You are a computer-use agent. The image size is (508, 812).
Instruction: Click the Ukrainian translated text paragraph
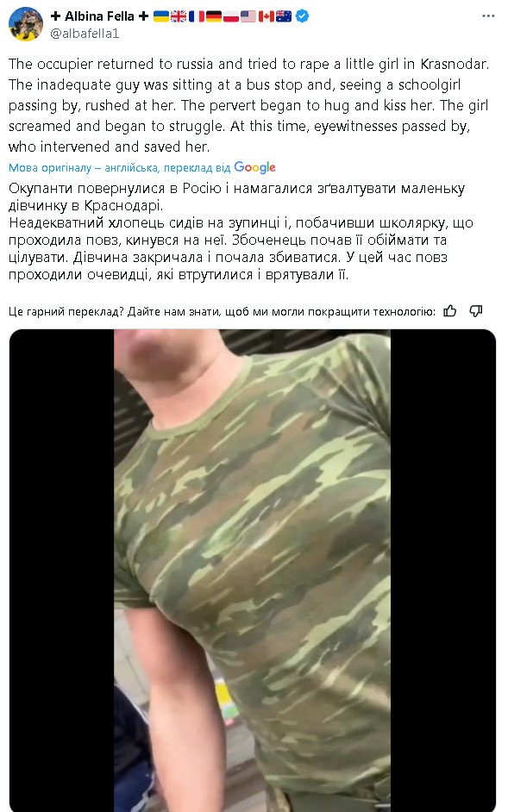[241, 232]
